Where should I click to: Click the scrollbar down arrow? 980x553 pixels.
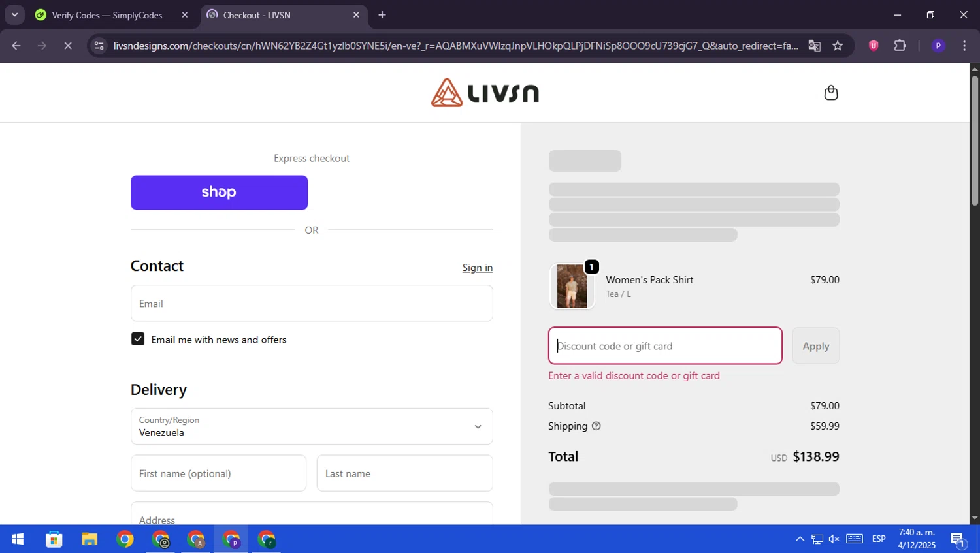974,518
